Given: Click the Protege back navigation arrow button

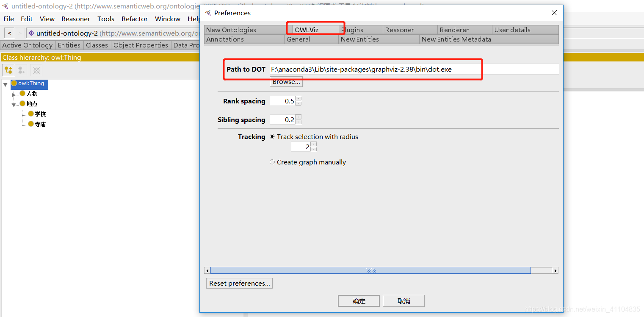Looking at the screenshot, I should (9, 33).
